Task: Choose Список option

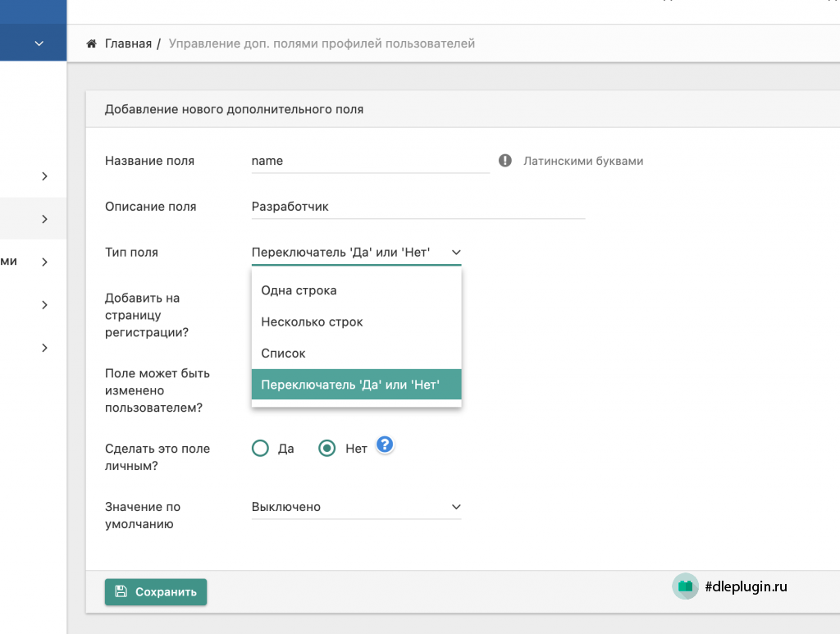Action: 356,353
